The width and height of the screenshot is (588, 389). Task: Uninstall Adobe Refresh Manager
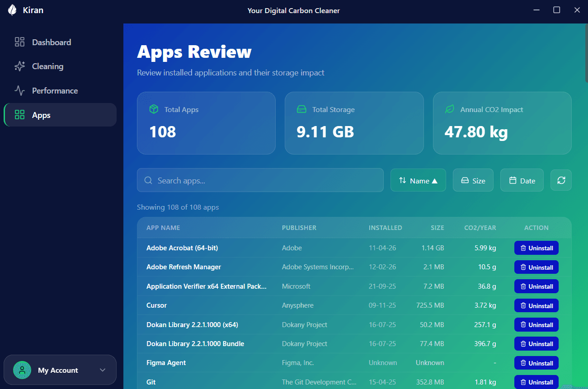pos(536,267)
